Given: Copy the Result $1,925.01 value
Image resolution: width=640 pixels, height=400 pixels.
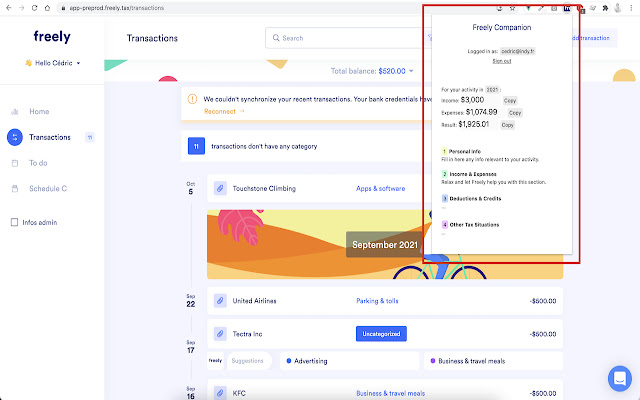Looking at the screenshot, I should 507,125.
